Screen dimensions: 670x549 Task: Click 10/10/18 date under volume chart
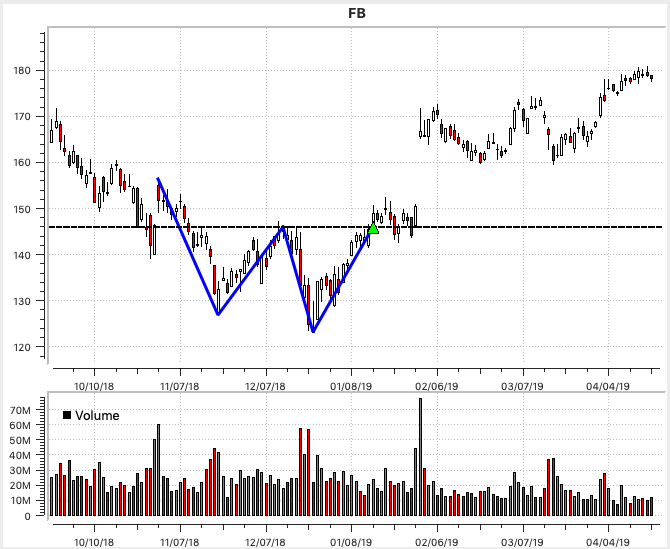[94, 543]
